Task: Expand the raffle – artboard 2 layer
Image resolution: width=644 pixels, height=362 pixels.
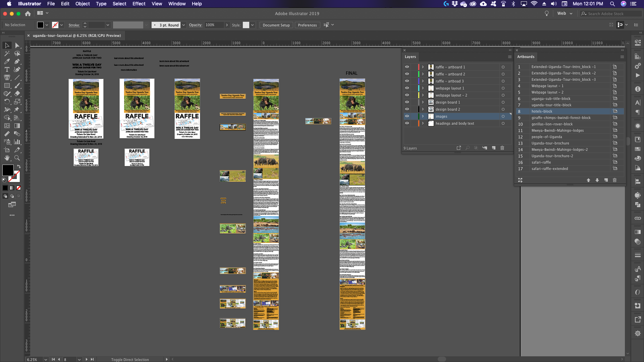Action: (423, 74)
